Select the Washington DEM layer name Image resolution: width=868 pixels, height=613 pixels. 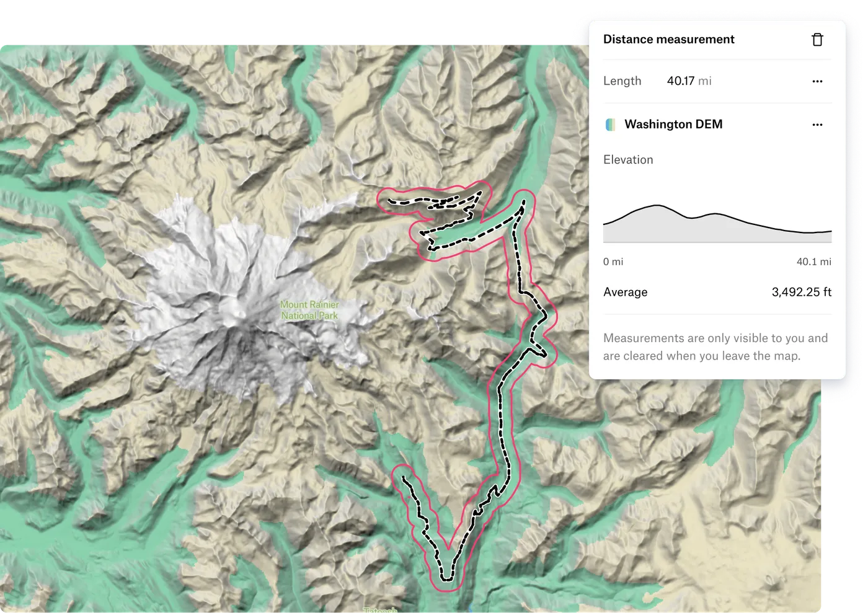point(673,124)
